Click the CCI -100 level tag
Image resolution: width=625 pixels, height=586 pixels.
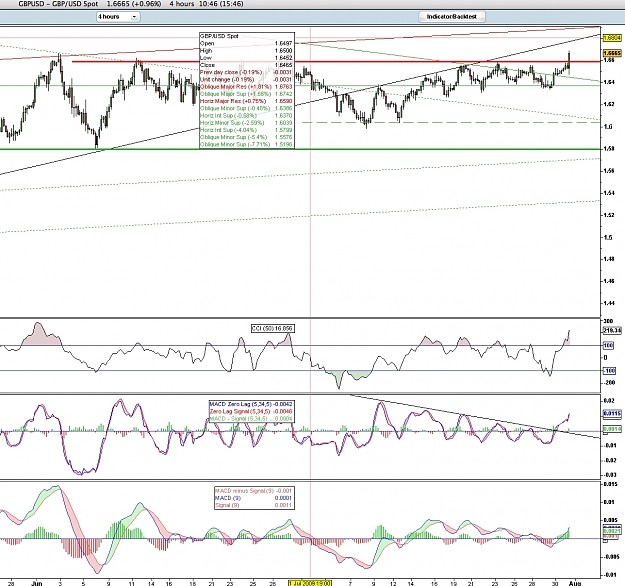609,371
